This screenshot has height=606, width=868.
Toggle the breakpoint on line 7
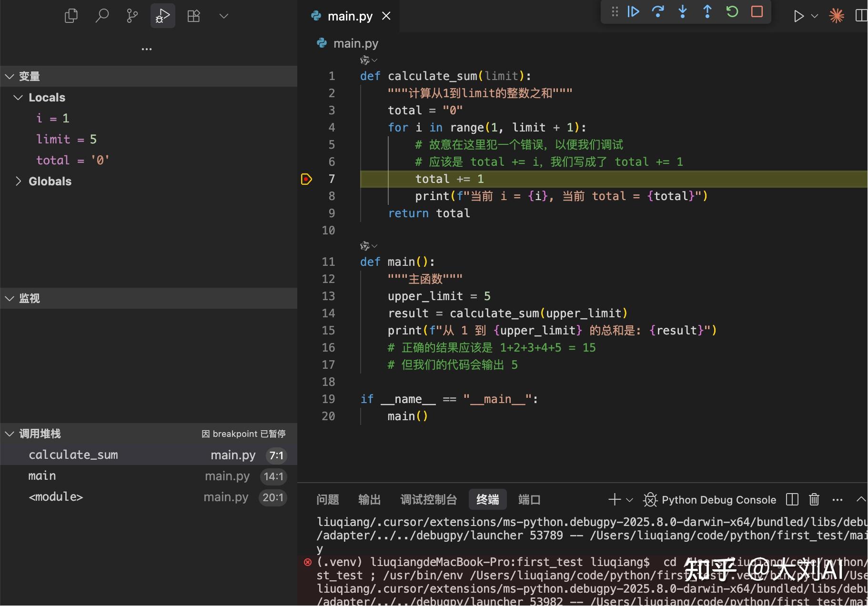pos(307,179)
